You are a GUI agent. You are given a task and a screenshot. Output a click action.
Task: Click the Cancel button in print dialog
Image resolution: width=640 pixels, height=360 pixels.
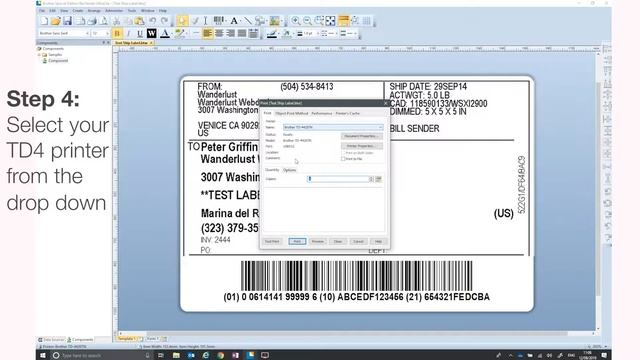tap(358, 242)
